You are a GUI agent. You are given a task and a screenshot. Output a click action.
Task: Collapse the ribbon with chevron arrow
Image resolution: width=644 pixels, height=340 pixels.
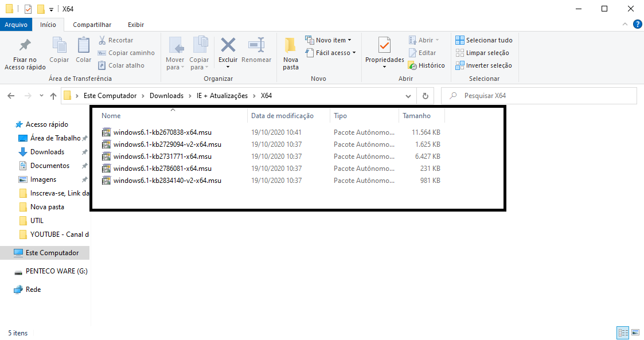click(x=625, y=25)
